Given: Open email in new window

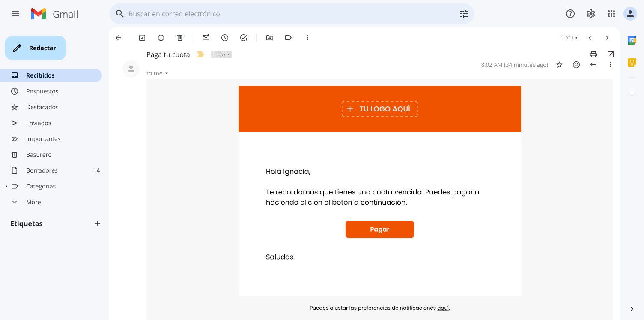Looking at the screenshot, I should 611,54.
